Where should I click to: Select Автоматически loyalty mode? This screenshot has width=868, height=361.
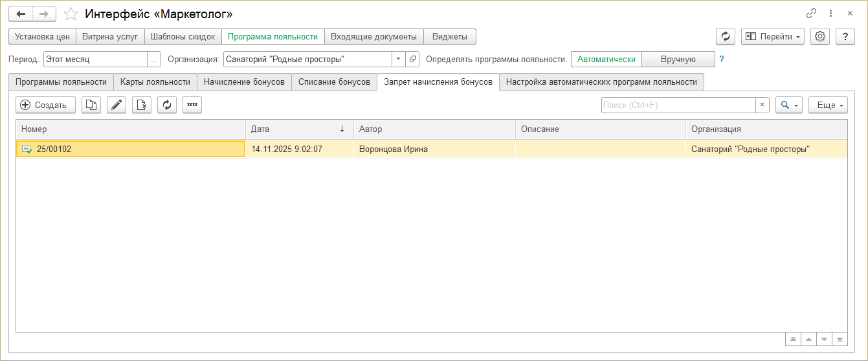tap(606, 59)
